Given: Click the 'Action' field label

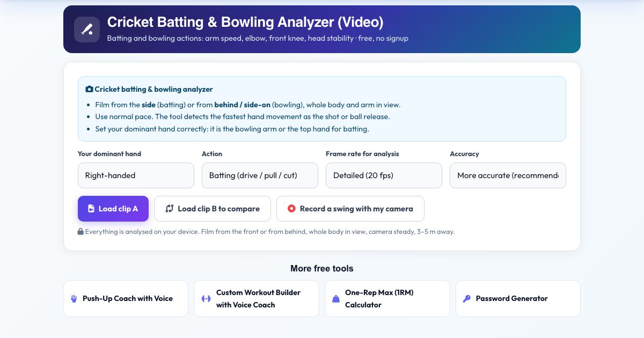Looking at the screenshot, I should pyautogui.click(x=212, y=154).
